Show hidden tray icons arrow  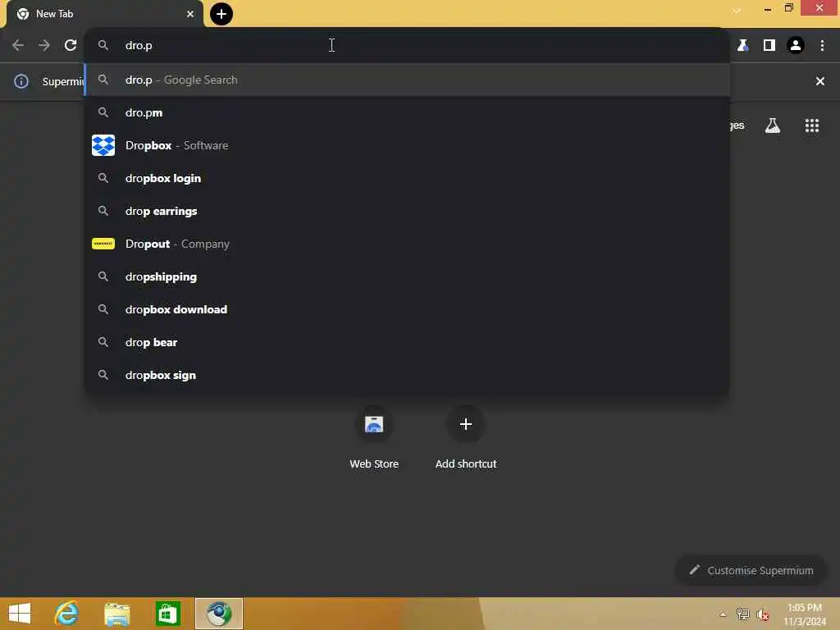pos(724,614)
